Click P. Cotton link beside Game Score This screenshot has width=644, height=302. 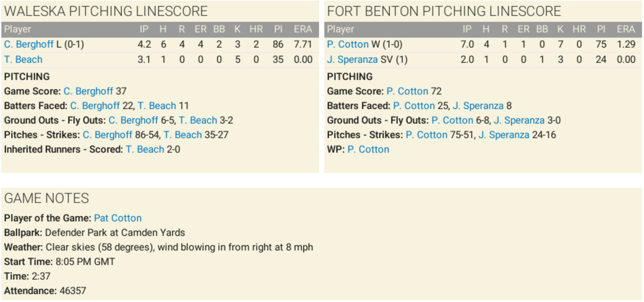407,91
